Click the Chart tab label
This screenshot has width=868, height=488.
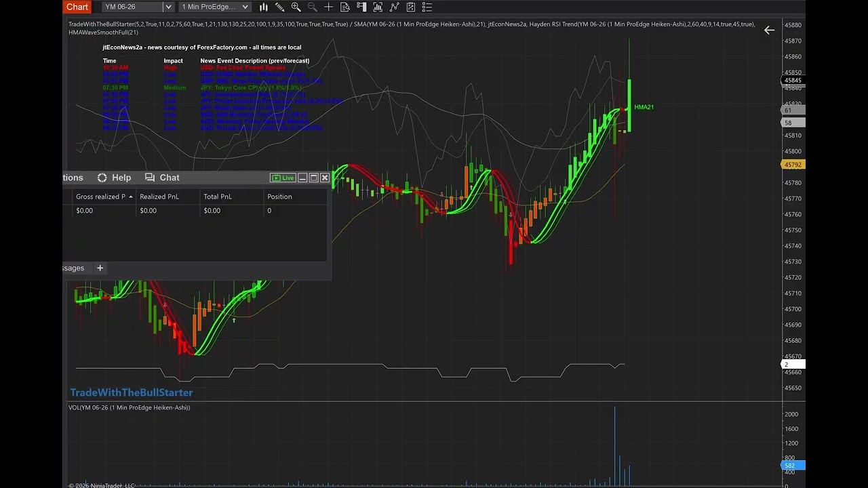(x=77, y=7)
